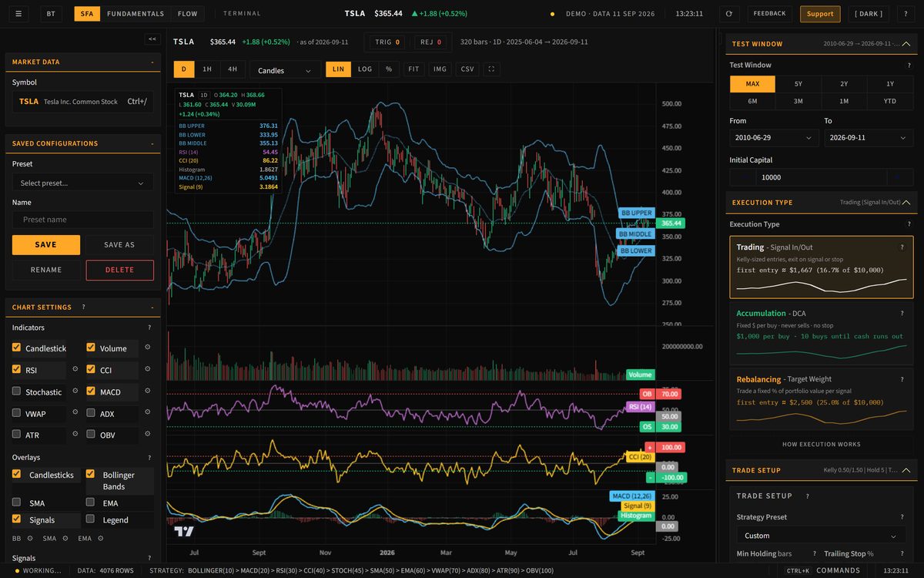The height and width of the screenshot is (578, 924).
Task: Open the hamburger menu icon
Action: [18, 14]
